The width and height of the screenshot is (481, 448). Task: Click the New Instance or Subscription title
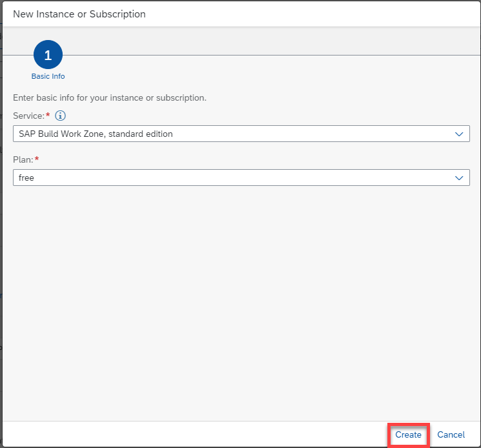(x=79, y=14)
